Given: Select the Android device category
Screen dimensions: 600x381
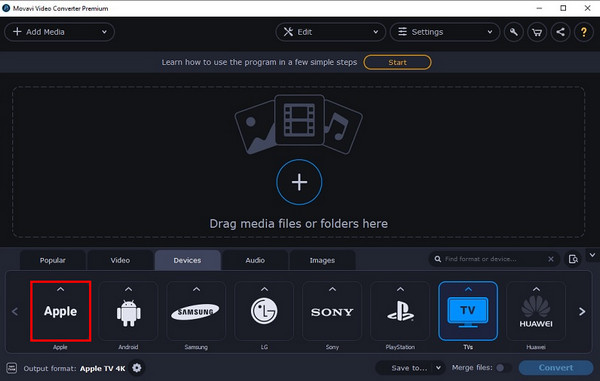Looking at the screenshot, I should (128, 311).
